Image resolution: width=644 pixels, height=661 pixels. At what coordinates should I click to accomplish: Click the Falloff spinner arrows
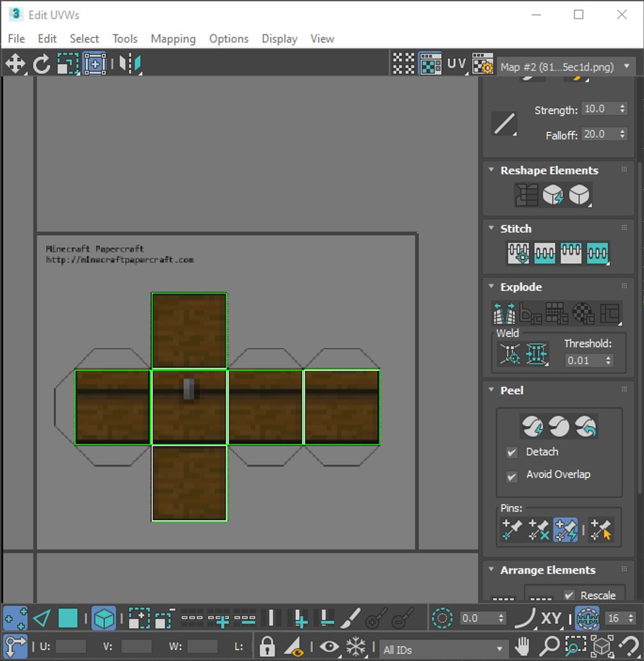pyautogui.click(x=623, y=134)
